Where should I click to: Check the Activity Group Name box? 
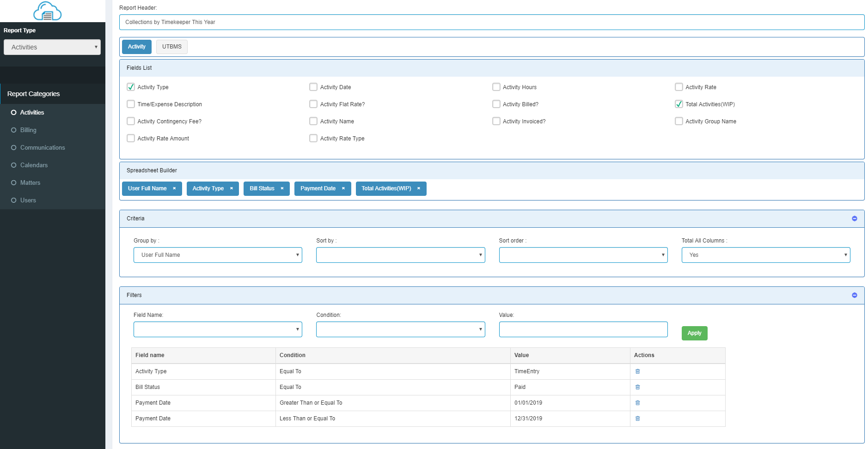click(679, 121)
